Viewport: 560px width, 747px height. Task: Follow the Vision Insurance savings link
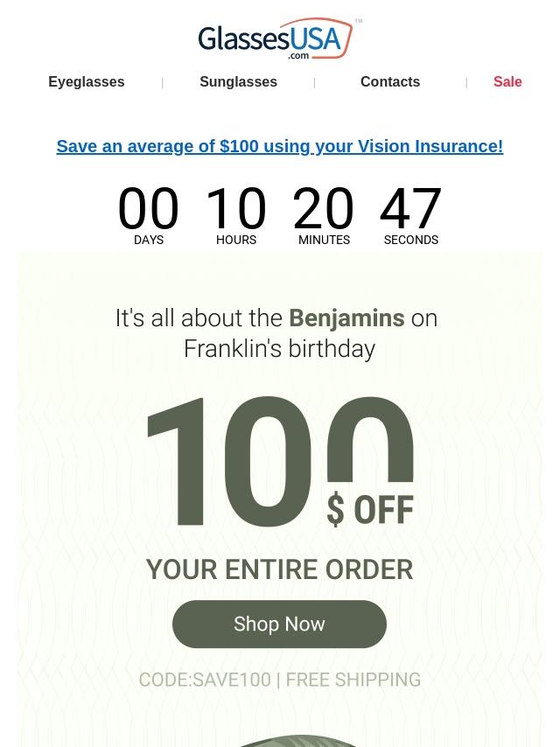[x=280, y=146]
